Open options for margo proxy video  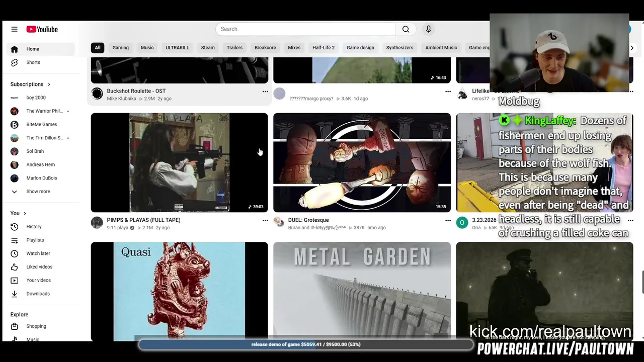448,92
